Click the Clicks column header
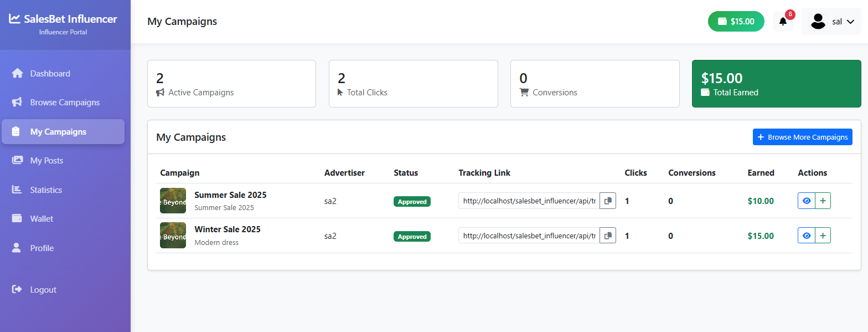The width and height of the screenshot is (868, 332). point(635,173)
